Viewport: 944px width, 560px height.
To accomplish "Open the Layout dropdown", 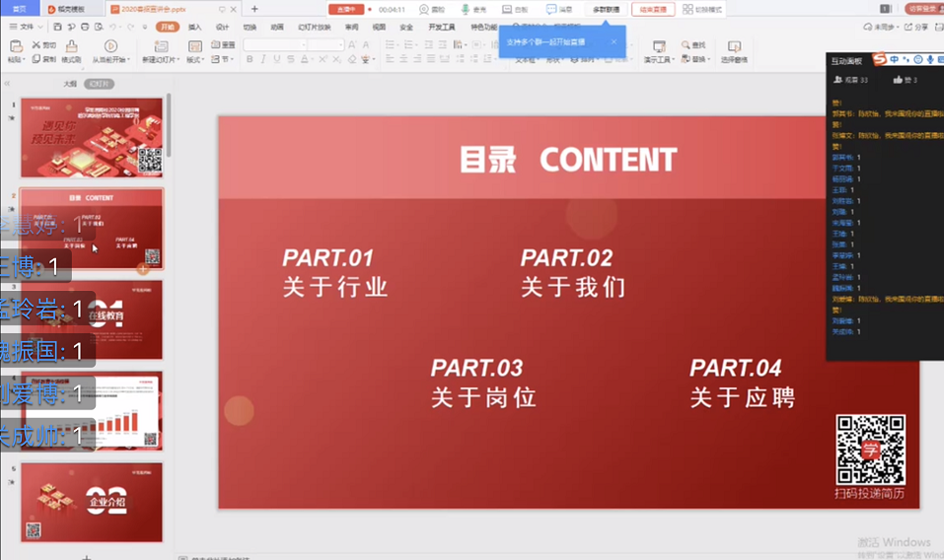I will tap(195, 59).
